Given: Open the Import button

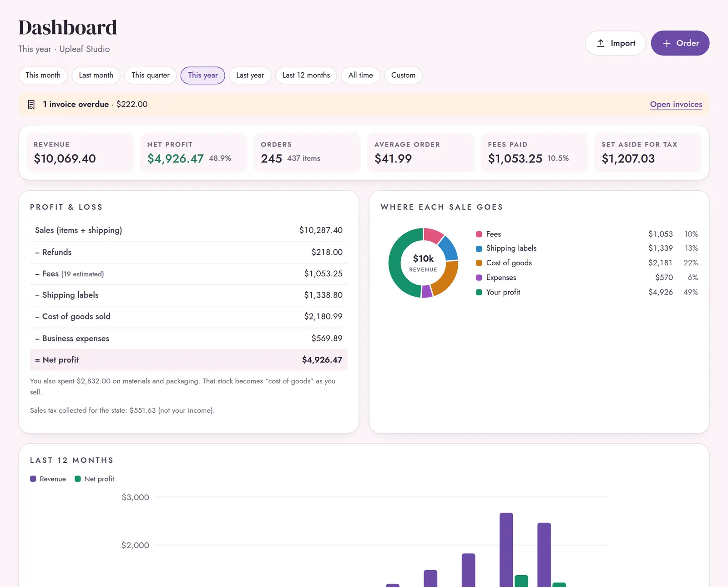Looking at the screenshot, I should [x=615, y=43].
